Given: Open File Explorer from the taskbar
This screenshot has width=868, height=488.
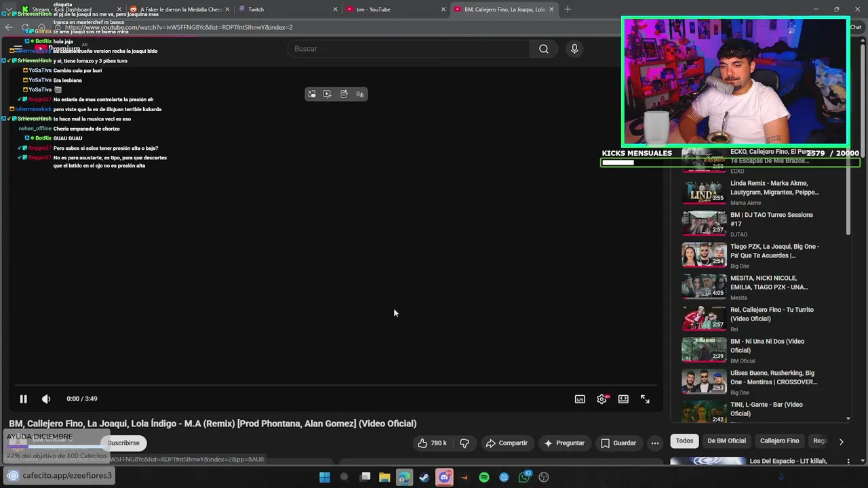Looking at the screenshot, I should point(384,477).
